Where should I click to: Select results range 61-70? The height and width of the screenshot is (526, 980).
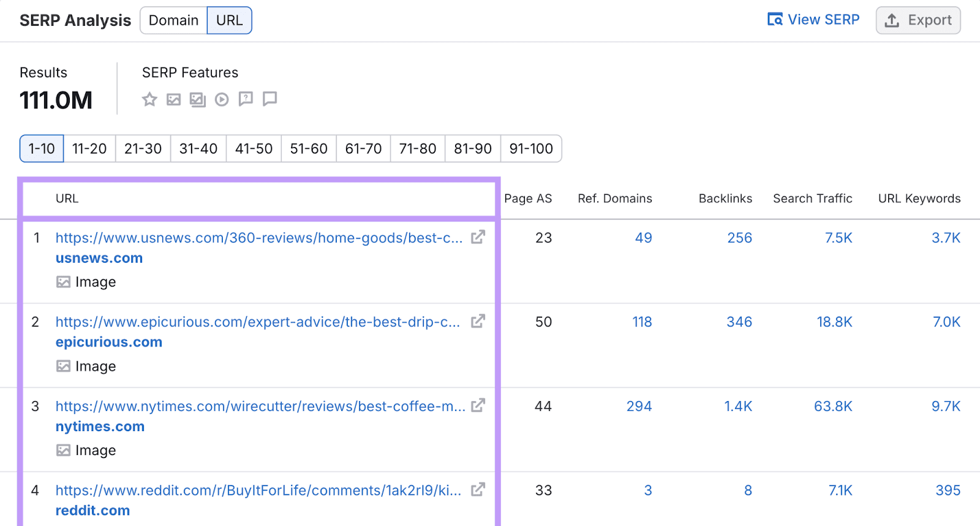click(363, 148)
